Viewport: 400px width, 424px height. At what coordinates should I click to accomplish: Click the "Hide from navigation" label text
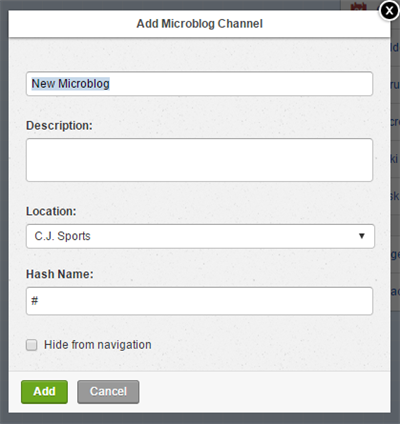(x=98, y=345)
